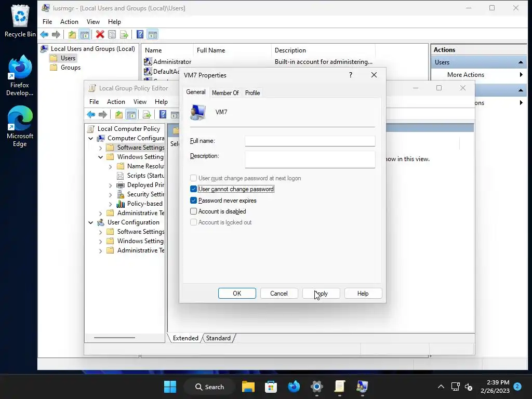
Task: Toggle console tree icon in Group Policy Editor
Action: 131,115
